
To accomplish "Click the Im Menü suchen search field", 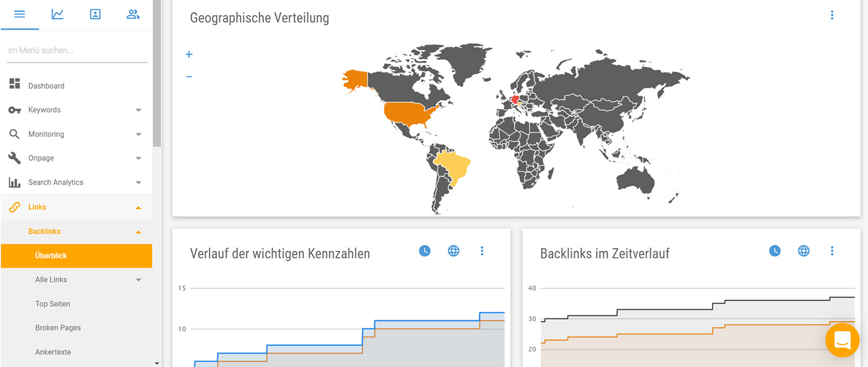I will [x=77, y=50].
